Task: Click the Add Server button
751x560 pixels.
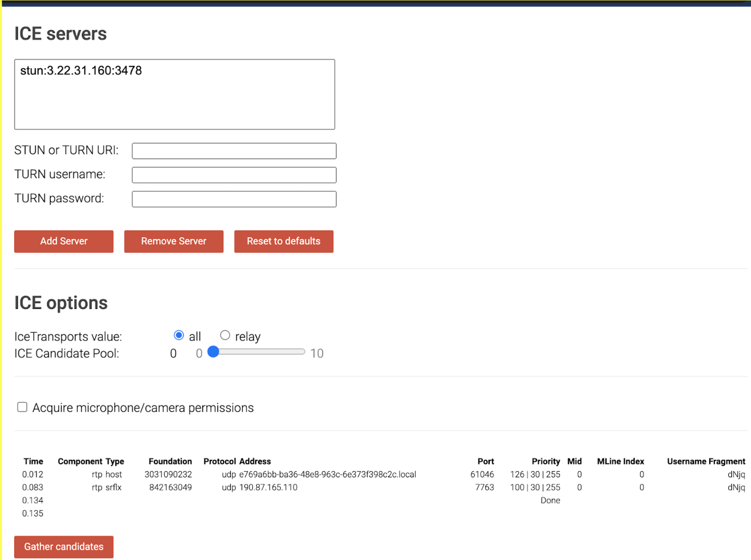Action: (64, 241)
